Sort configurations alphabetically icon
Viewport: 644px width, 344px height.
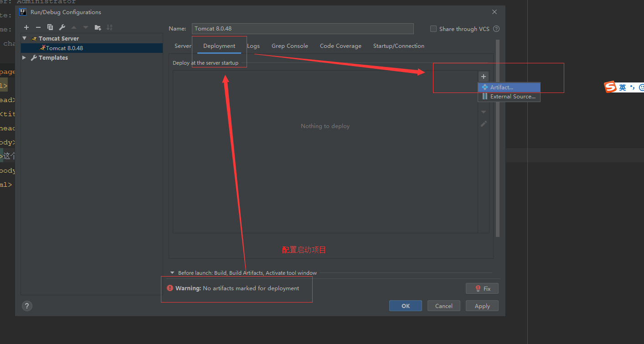coord(109,27)
